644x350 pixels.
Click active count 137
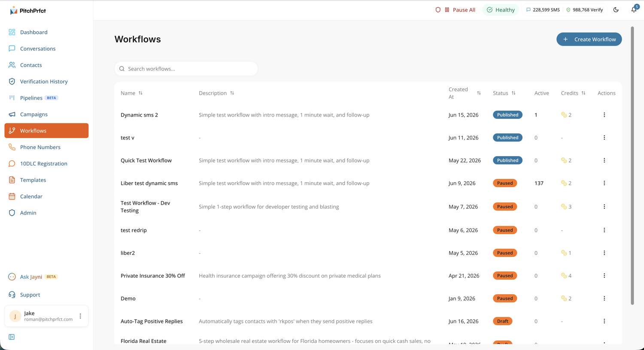pyautogui.click(x=539, y=183)
